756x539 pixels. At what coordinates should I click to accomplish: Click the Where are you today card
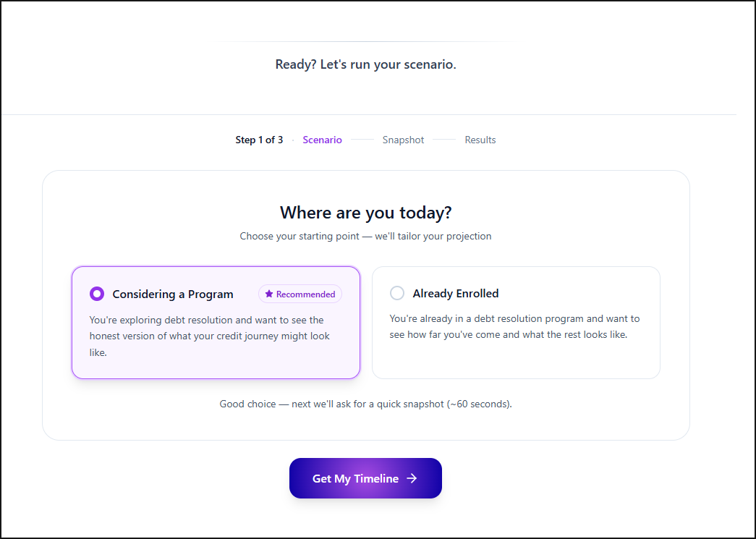365,213
